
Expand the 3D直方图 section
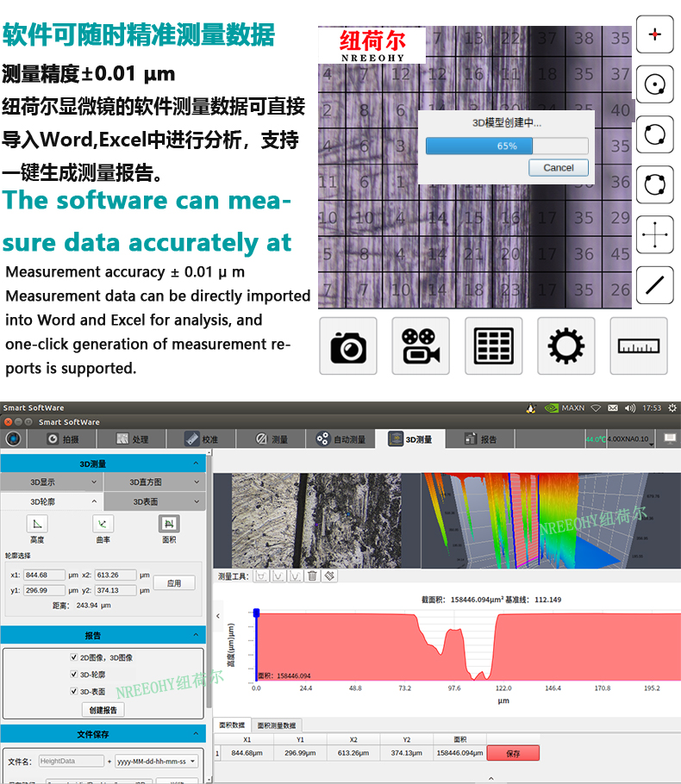click(x=154, y=482)
